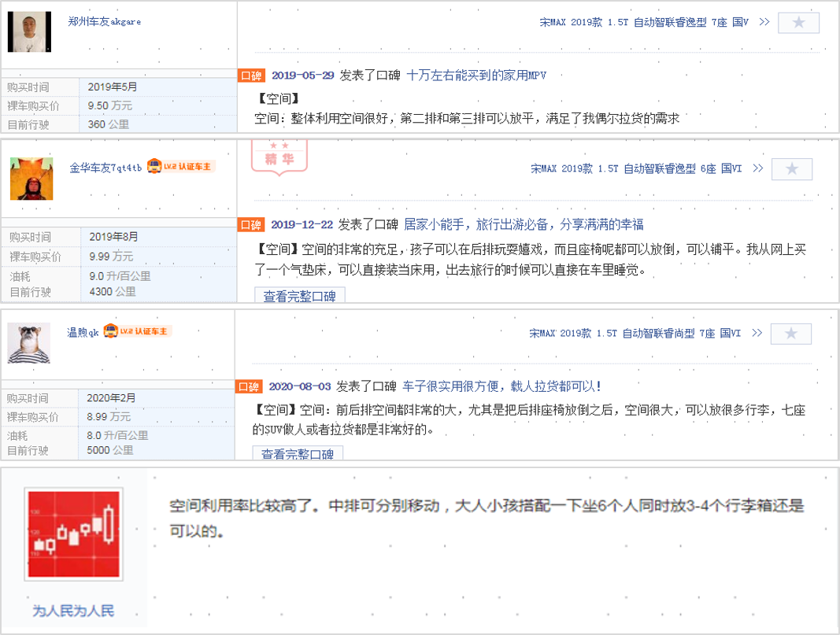Click 认证车主 badge next to 温煦qk
The width and height of the screenshot is (840, 635).
pos(138,330)
